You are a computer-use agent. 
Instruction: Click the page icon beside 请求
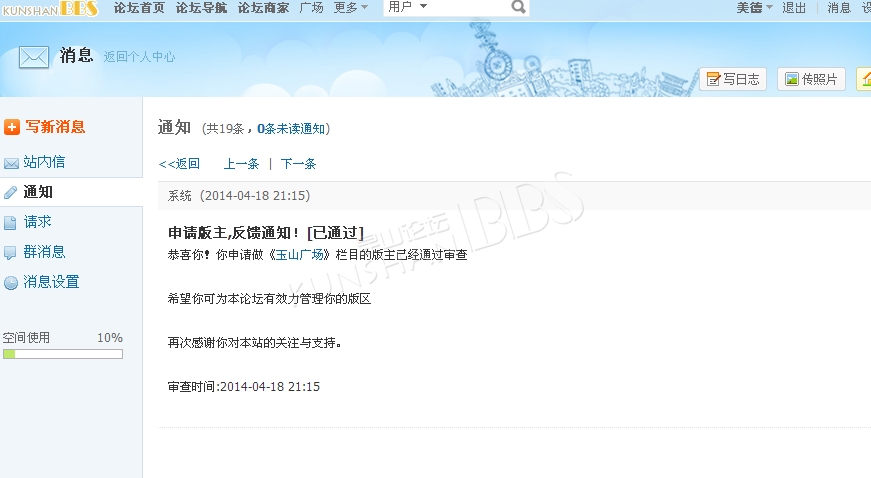(x=11, y=223)
